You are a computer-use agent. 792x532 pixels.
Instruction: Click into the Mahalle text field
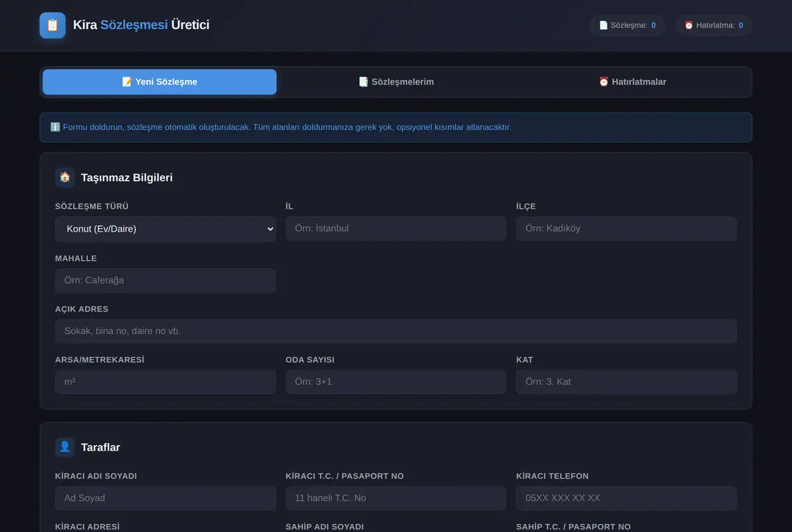pos(166,280)
